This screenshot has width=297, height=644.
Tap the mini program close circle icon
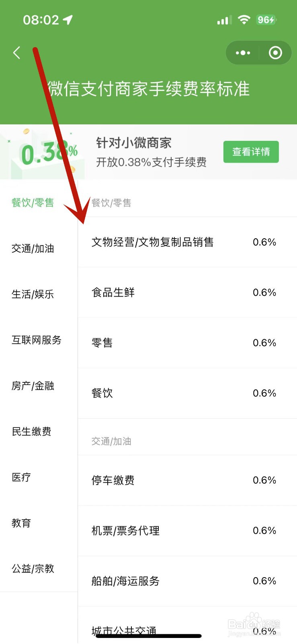[x=275, y=53]
